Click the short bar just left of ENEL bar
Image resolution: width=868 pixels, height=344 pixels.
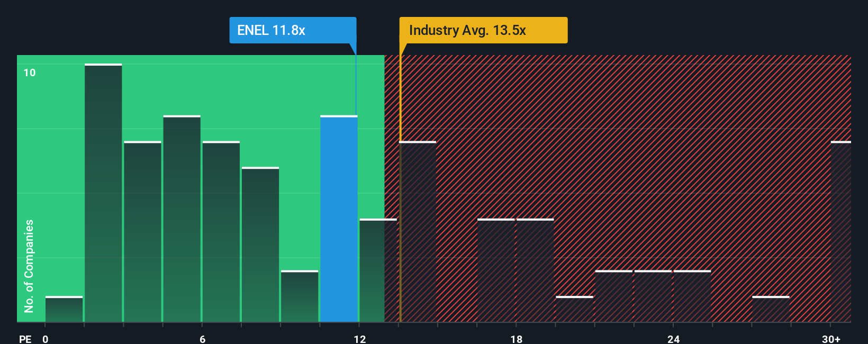point(300,296)
